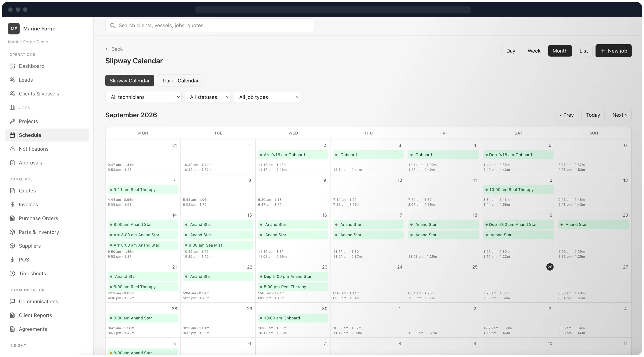Go Back from Slipway Calendar
644x357 pixels.
click(x=114, y=49)
